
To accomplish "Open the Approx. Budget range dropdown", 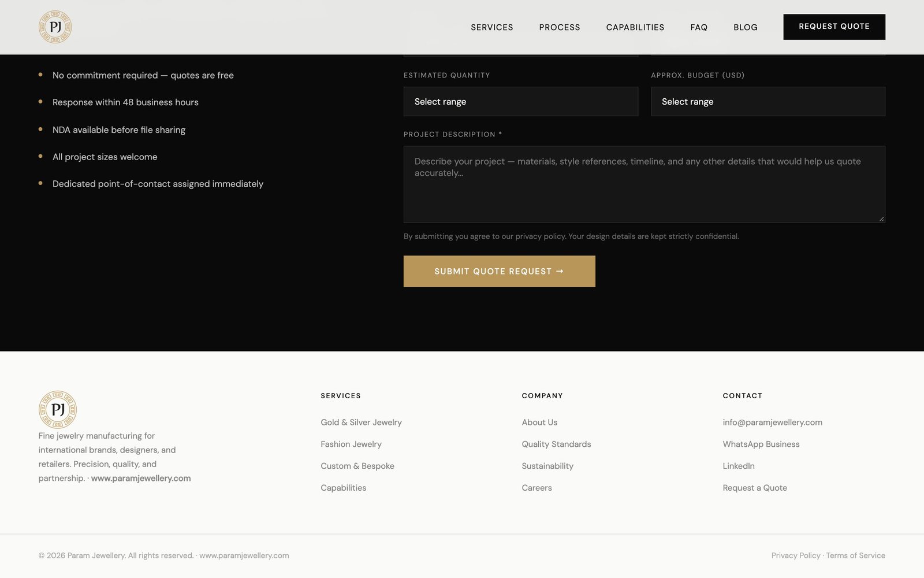I will click(x=768, y=102).
